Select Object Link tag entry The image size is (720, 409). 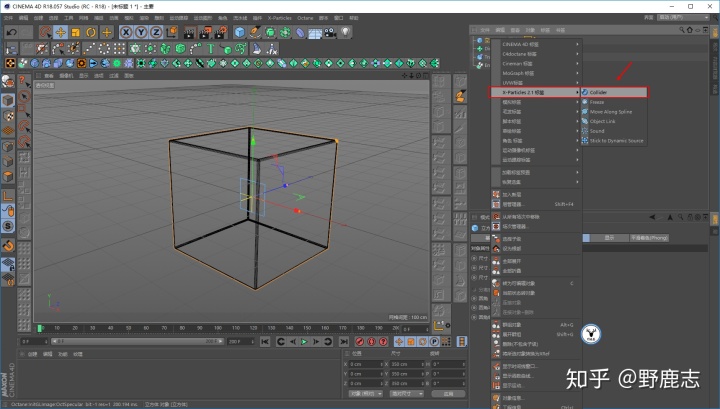(x=614, y=121)
